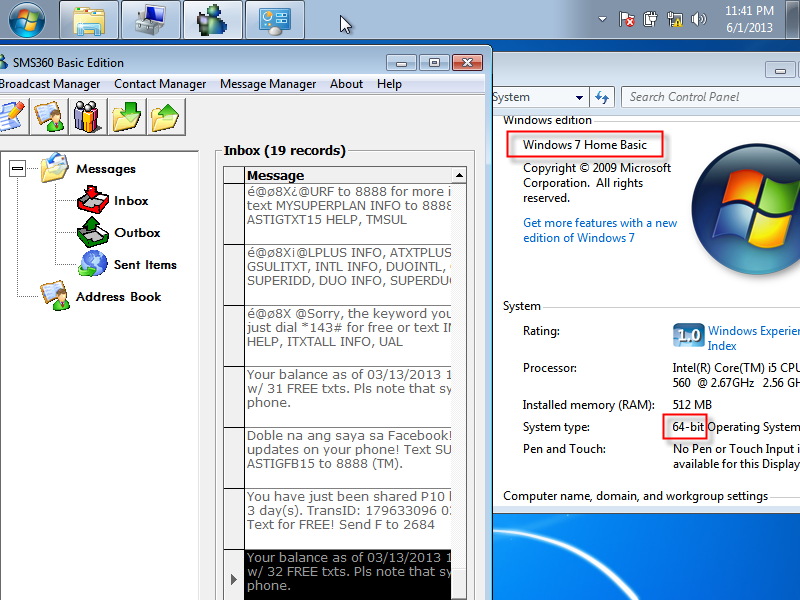Click the compose message toolbar icon
Image resolution: width=800 pixels, height=600 pixels.
point(10,116)
